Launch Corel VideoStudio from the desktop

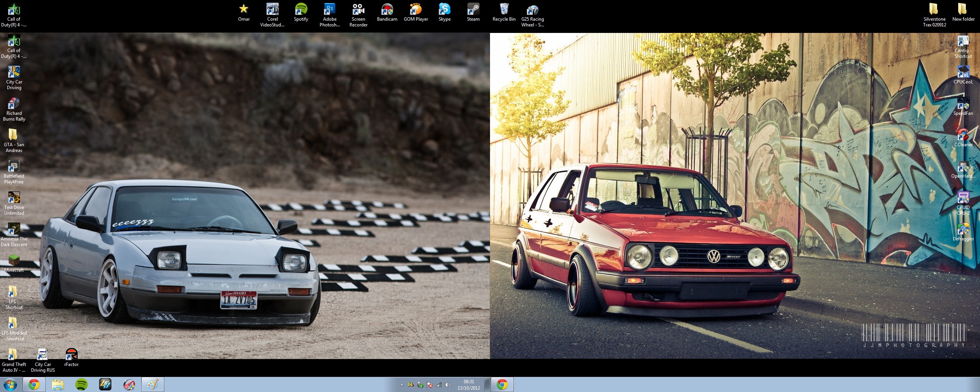(x=272, y=15)
